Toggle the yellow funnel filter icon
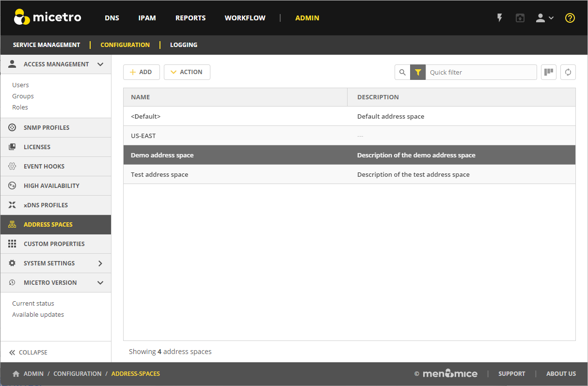The height and width of the screenshot is (386, 588). [x=418, y=72]
